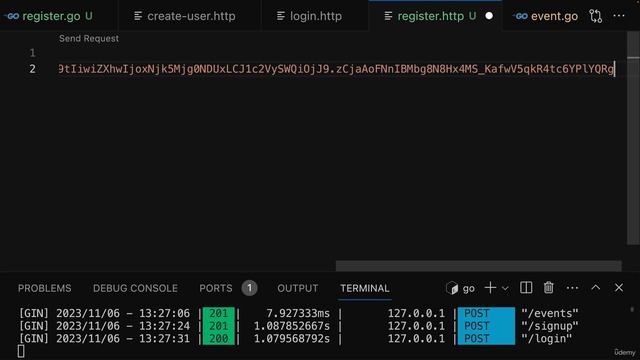Click the Send Request link
Viewport: 640px width, 360px height.
(89, 38)
